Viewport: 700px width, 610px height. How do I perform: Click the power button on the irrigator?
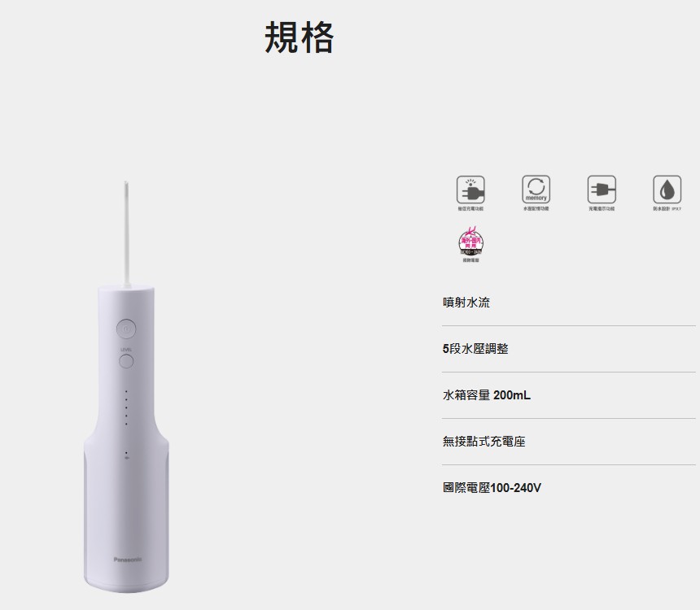(126, 329)
